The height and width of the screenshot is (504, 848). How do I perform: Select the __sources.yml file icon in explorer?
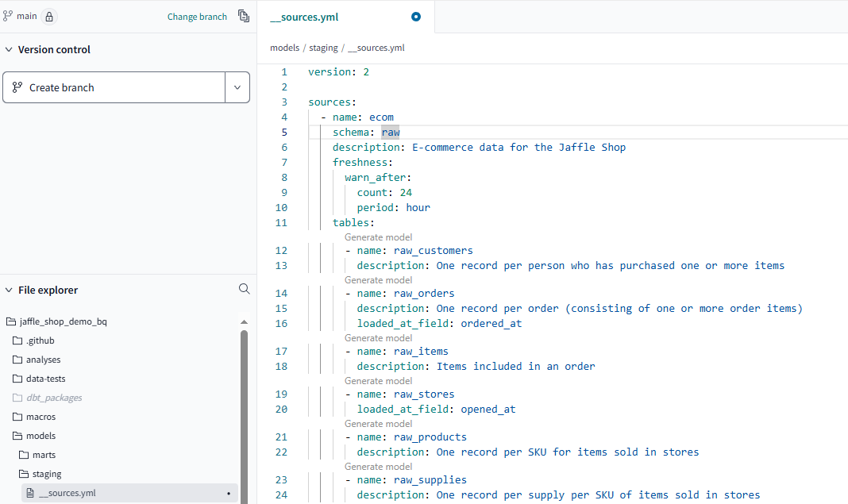[x=29, y=492]
